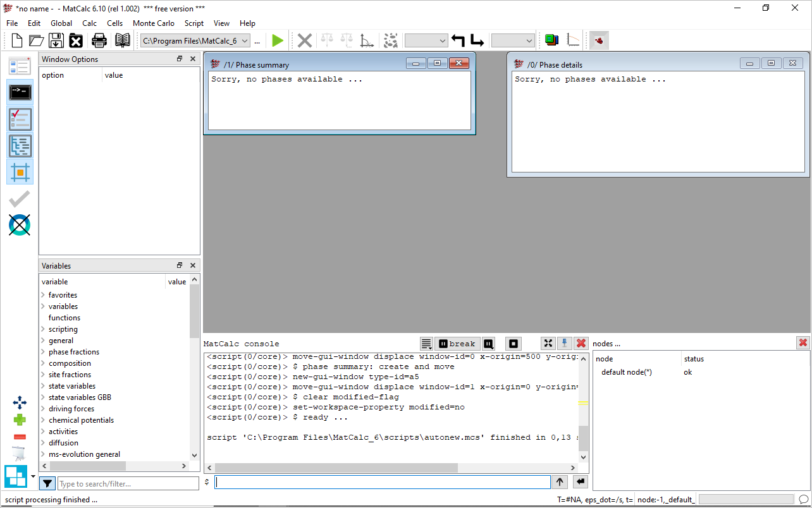Print using the printer icon
The width and height of the screenshot is (812, 508).
pyautogui.click(x=99, y=40)
